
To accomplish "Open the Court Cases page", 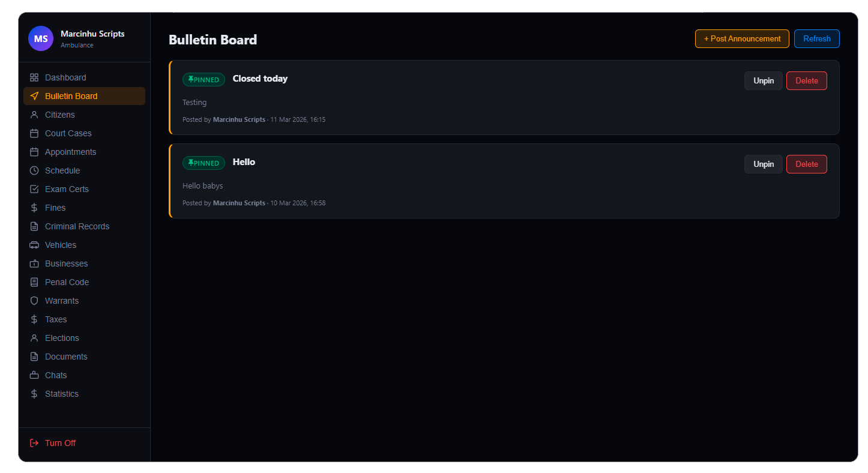I will [68, 133].
